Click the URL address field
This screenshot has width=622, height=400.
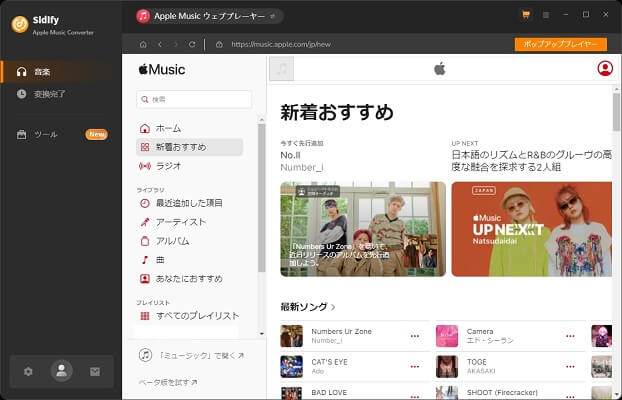pyautogui.click(x=281, y=44)
